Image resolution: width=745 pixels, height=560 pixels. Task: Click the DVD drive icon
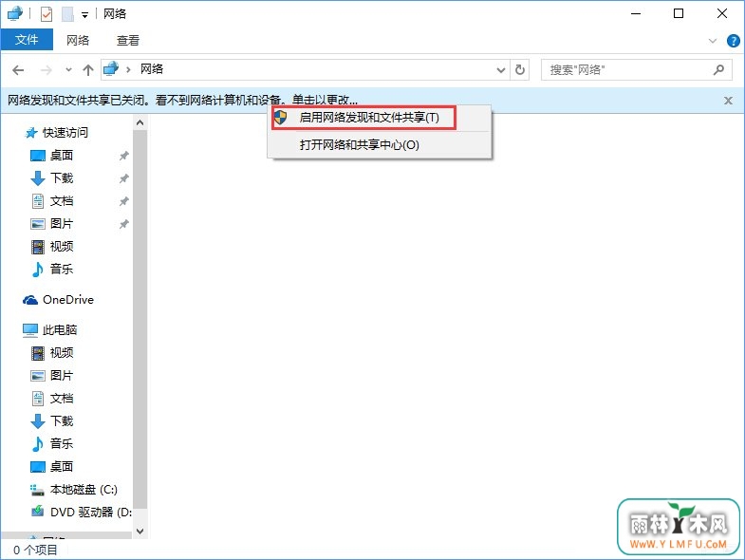(x=38, y=512)
